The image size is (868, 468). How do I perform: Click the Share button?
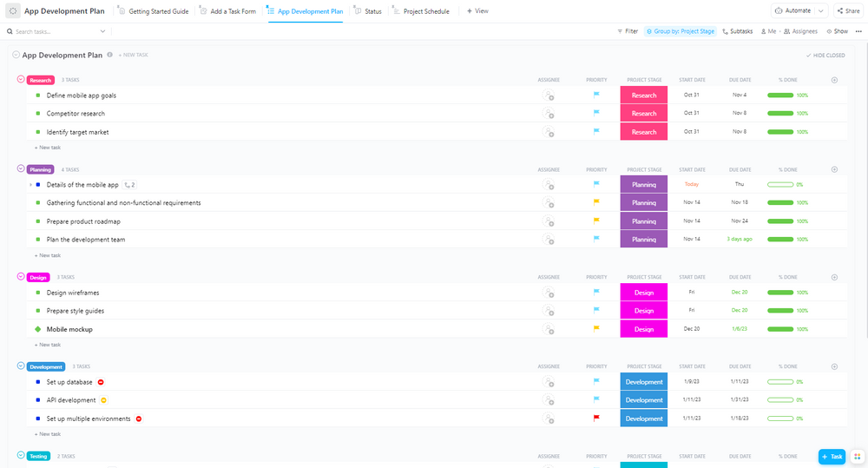(x=847, y=11)
